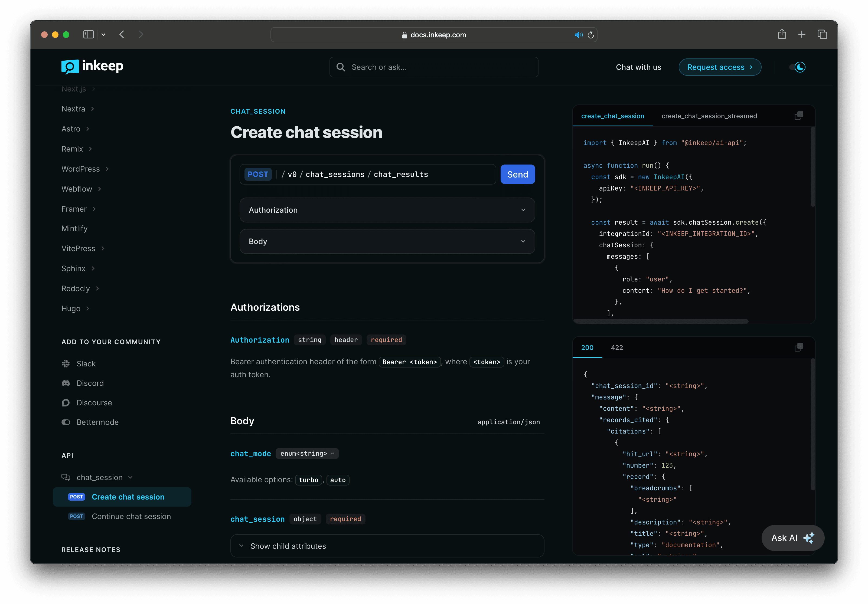Open the Ask AI assistant

click(793, 538)
